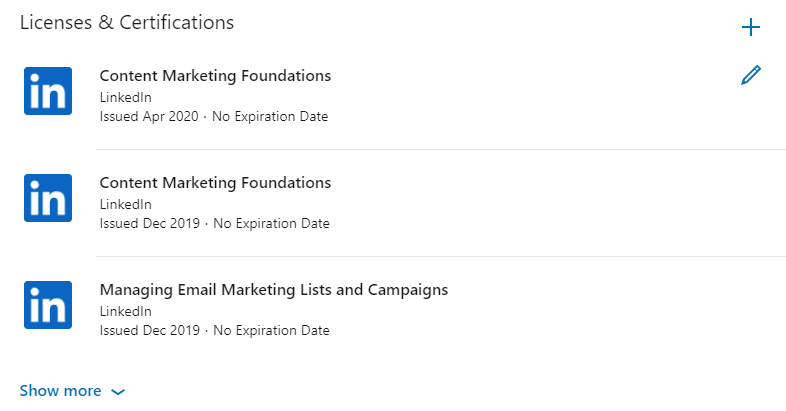The height and width of the screenshot is (411, 786).
Task: Click Issued Apr 2020 date text
Action: coord(149,116)
